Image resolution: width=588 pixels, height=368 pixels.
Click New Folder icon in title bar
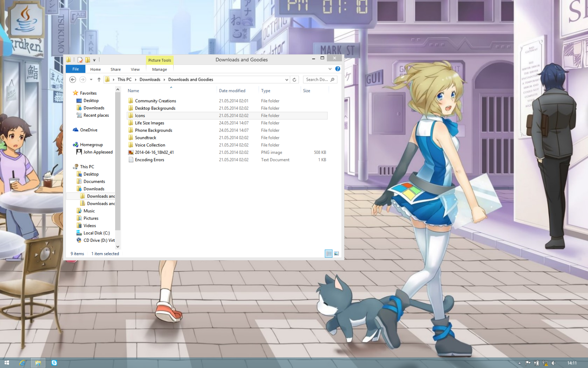coord(88,60)
